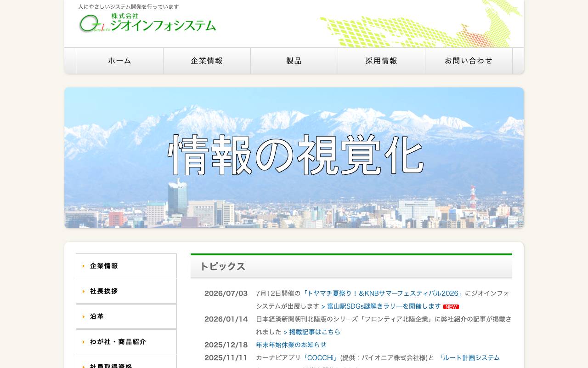This screenshot has width=588, height=368.
Task: Open 年末年始休業のお知らせ link
Action: [291, 345]
